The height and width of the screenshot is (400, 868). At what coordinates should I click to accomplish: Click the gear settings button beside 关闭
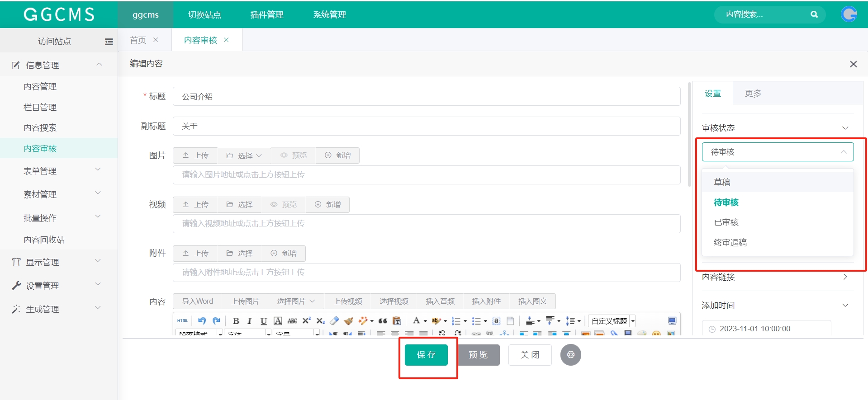pyautogui.click(x=570, y=355)
